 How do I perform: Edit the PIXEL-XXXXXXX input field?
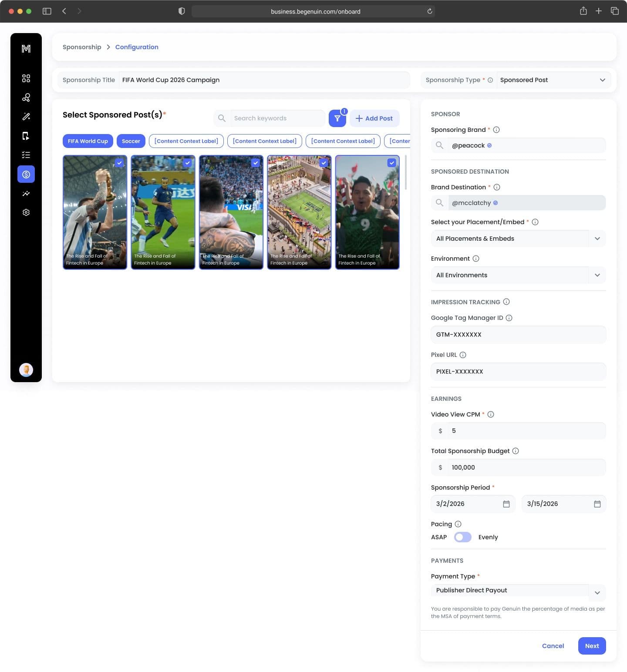[x=518, y=372]
